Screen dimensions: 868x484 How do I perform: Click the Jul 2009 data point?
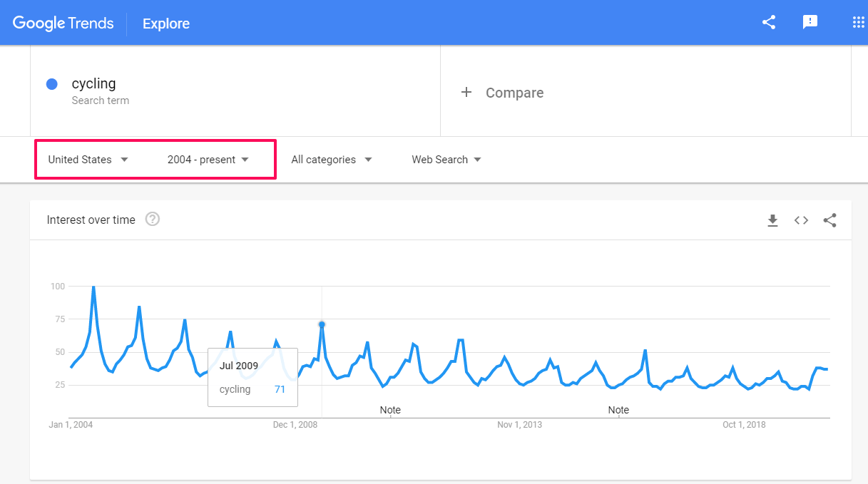pyautogui.click(x=322, y=324)
